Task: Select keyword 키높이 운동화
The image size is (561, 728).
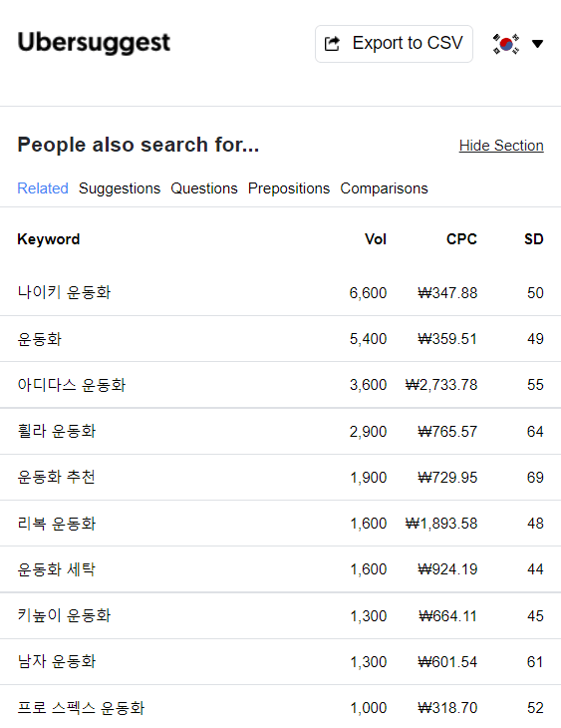Action: coord(64,615)
